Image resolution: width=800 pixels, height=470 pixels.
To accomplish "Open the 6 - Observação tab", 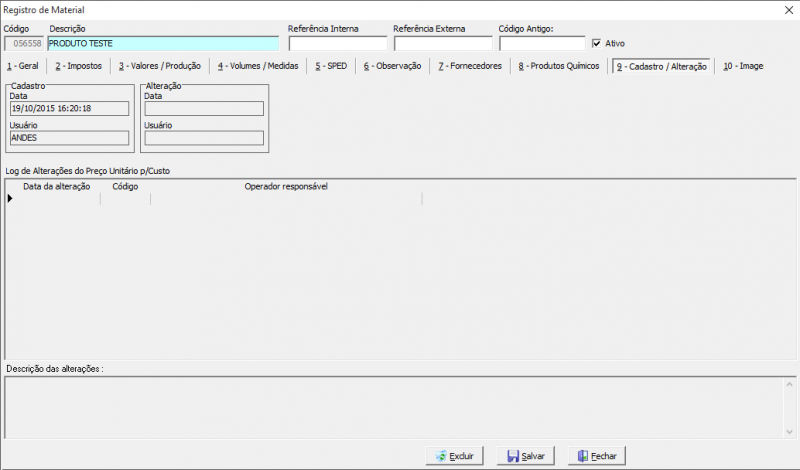I will point(392,66).
